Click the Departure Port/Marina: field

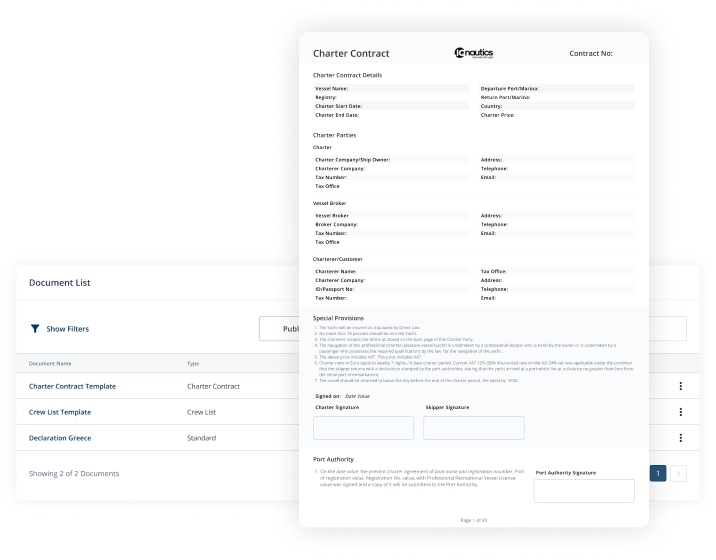coord(557,88)
